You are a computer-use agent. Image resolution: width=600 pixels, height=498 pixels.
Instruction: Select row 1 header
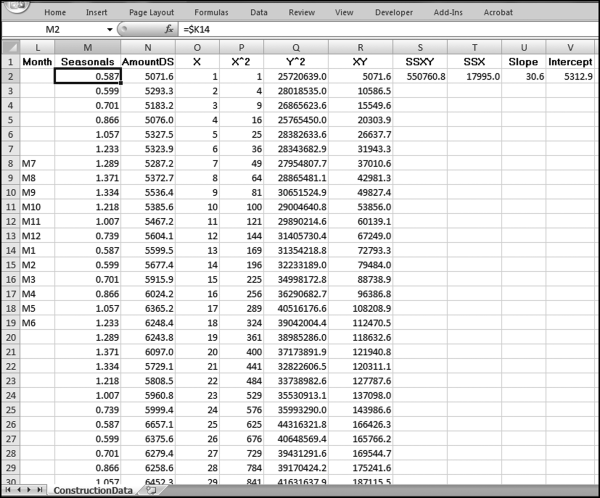click(x=11, y=62)
